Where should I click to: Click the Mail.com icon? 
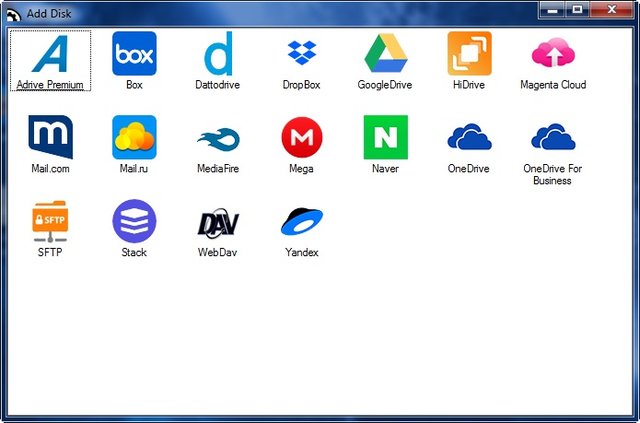pyautogui.click(x=50, y=138)
